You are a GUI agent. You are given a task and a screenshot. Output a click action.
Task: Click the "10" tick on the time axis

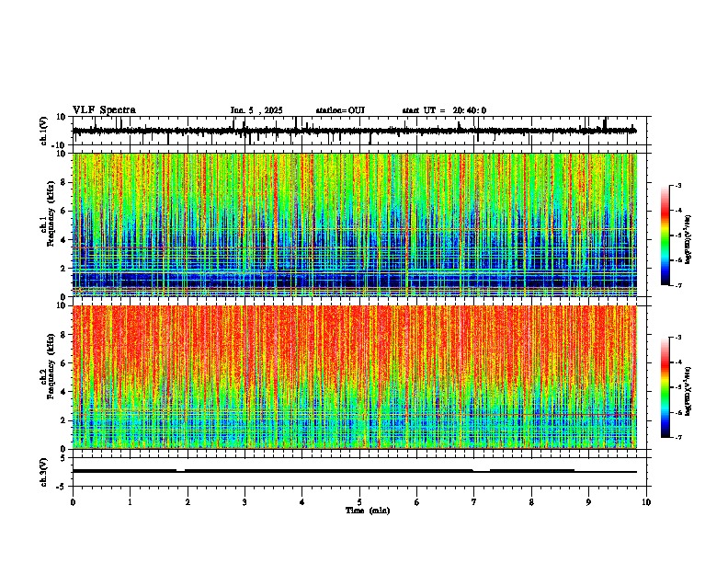[x=646, y=502]
